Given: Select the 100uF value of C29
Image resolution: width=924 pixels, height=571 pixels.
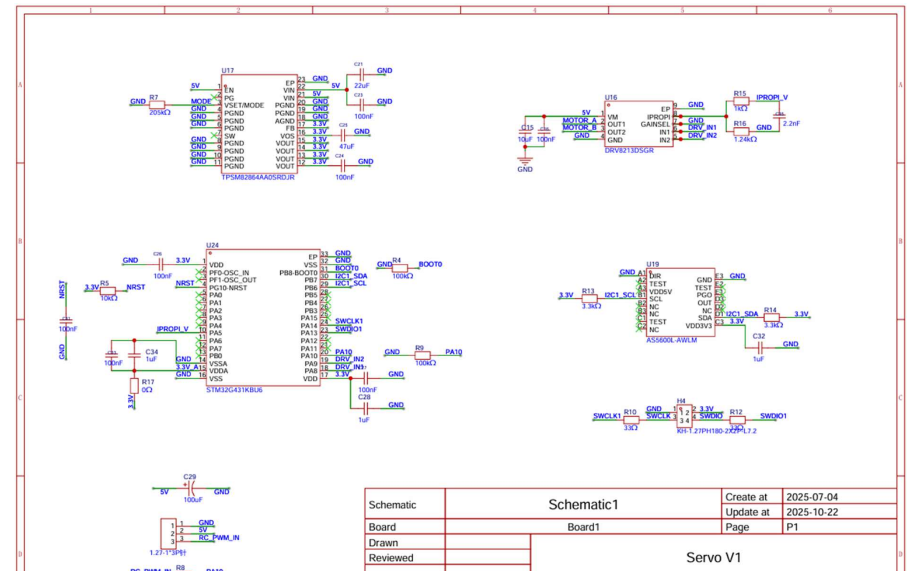Looking at the screenshot, I should pyautogui.click(x=193, y=500).
